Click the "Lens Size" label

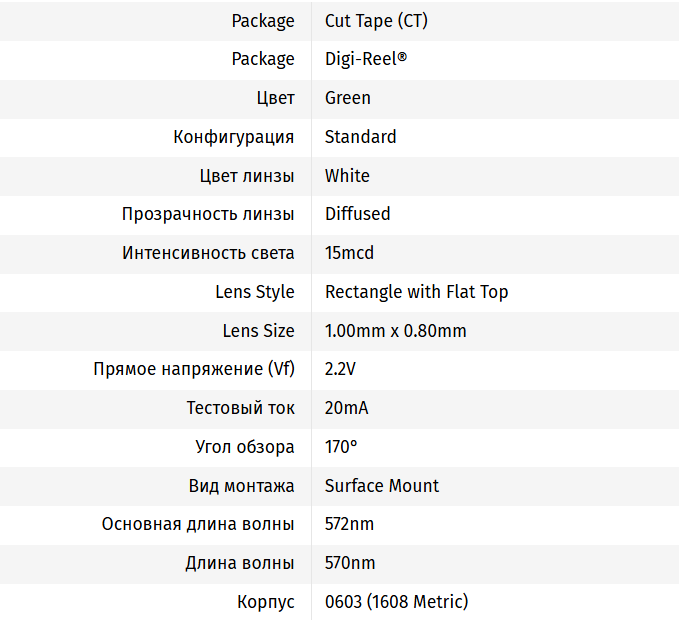click(x=259, y=331)
